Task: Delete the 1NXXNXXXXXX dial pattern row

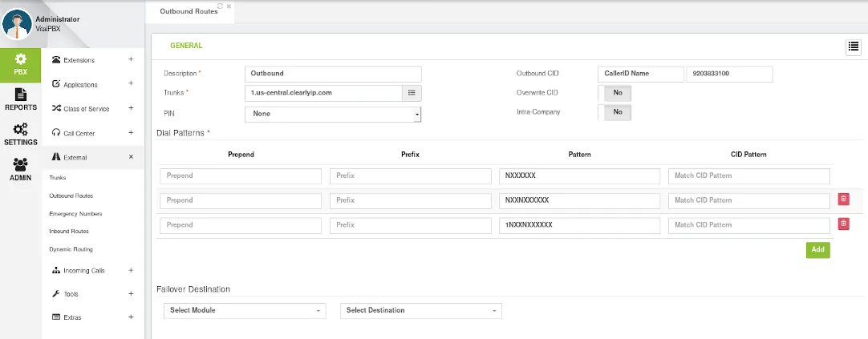Action: tap(843, 224)
